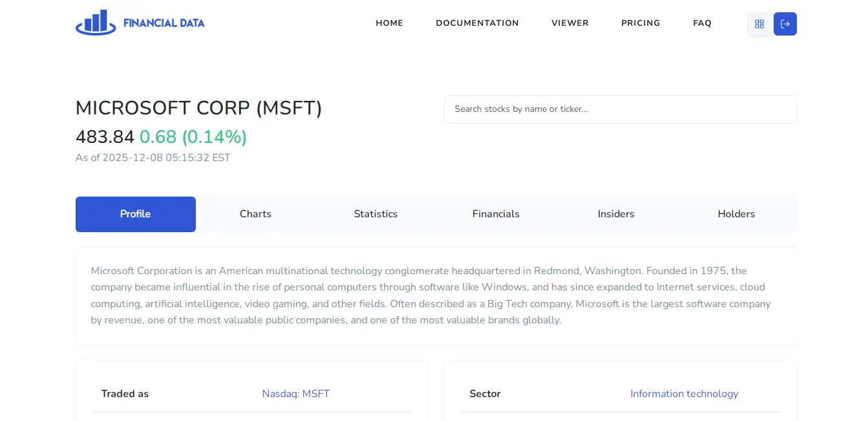This screenshot has width=868, height=421.
Task: Click the As of 2025-12-08 timestamp
Action: [153, 158]
